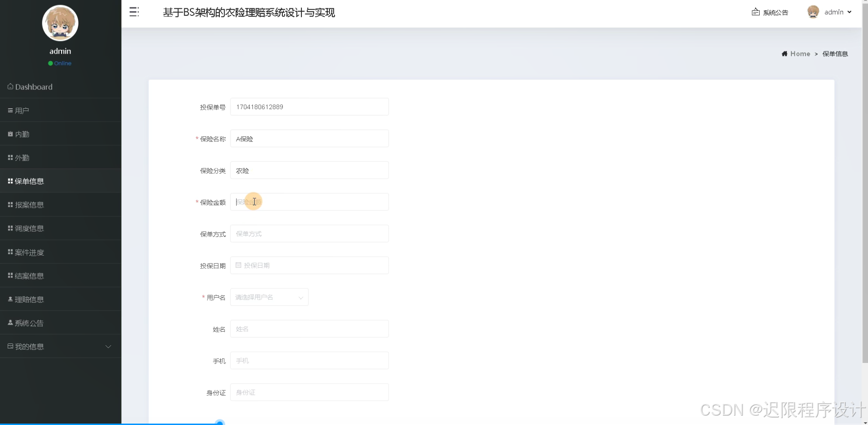This screenshot has height=425, width=868.
Task: Click the icon beside 我的信息
Action: coord(10,346)
